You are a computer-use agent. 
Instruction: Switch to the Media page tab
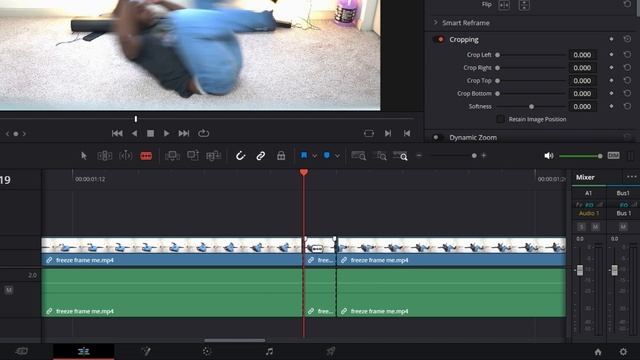click(x=22, y=351)
